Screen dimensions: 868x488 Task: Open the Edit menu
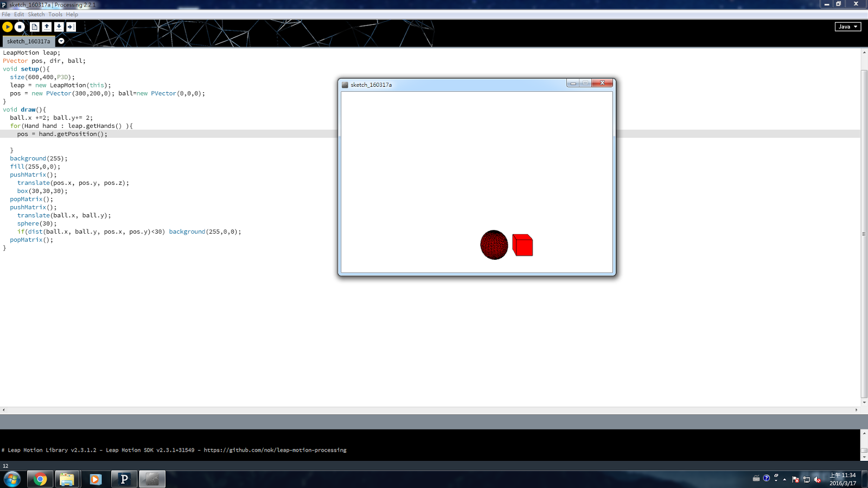[x=19, y=15]
